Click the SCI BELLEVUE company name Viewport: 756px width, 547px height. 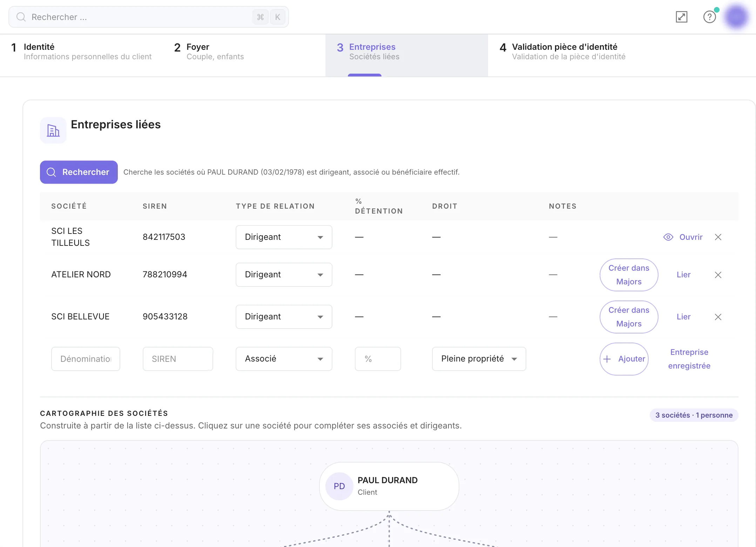coord(80,317)
